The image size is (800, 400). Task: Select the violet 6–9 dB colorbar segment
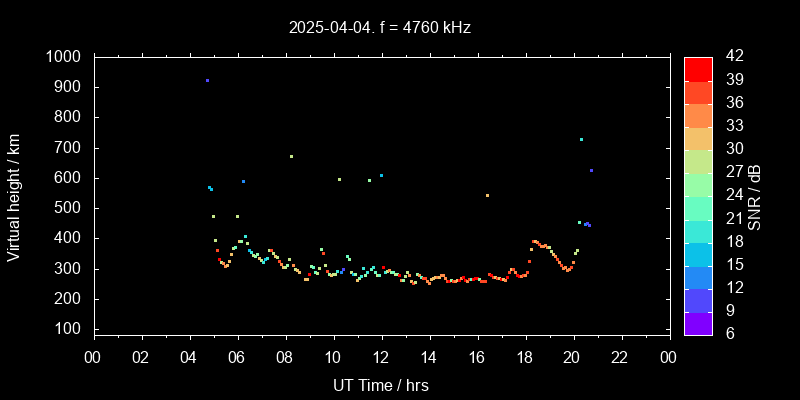tap(698, 322)
